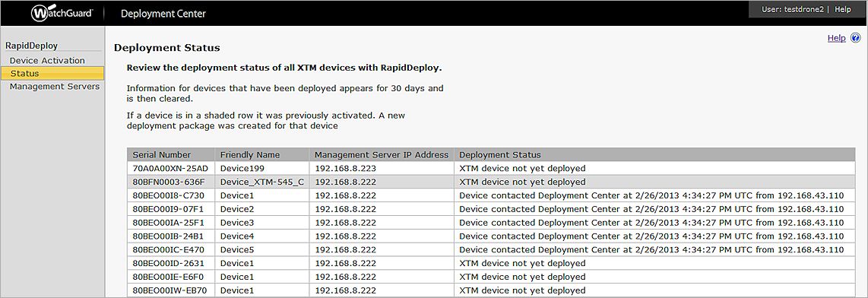Image resolution: width=868 pixels, height=298 pixels.
Task: Select Status in the sidebar
Action: (x=52, y=73)
